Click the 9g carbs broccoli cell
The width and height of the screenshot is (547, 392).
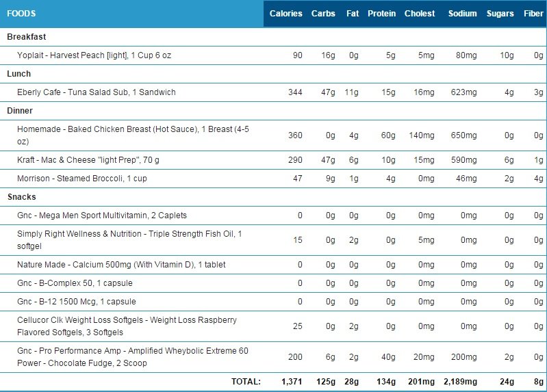coord(331,179)
